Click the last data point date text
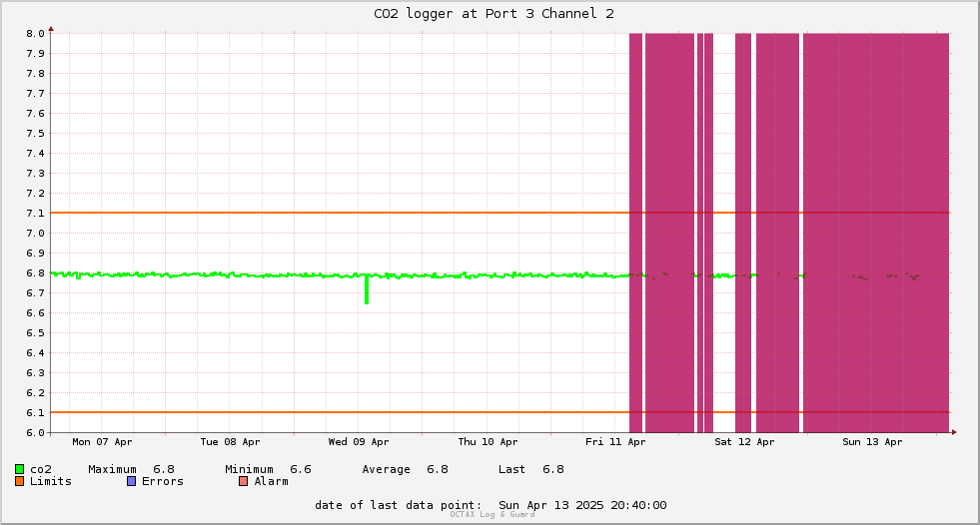Image resolution: width=980 pixels, height=525 pixels. (x=490, y=505)
